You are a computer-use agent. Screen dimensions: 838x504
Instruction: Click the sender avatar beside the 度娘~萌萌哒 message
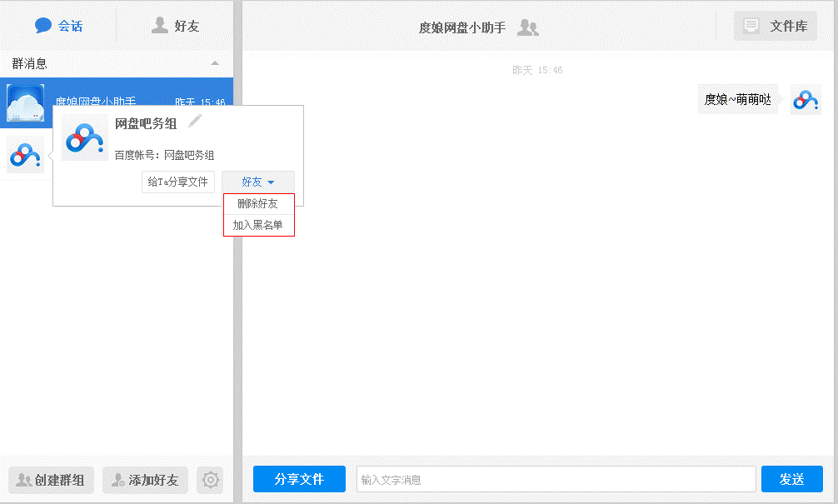(806, 100)
